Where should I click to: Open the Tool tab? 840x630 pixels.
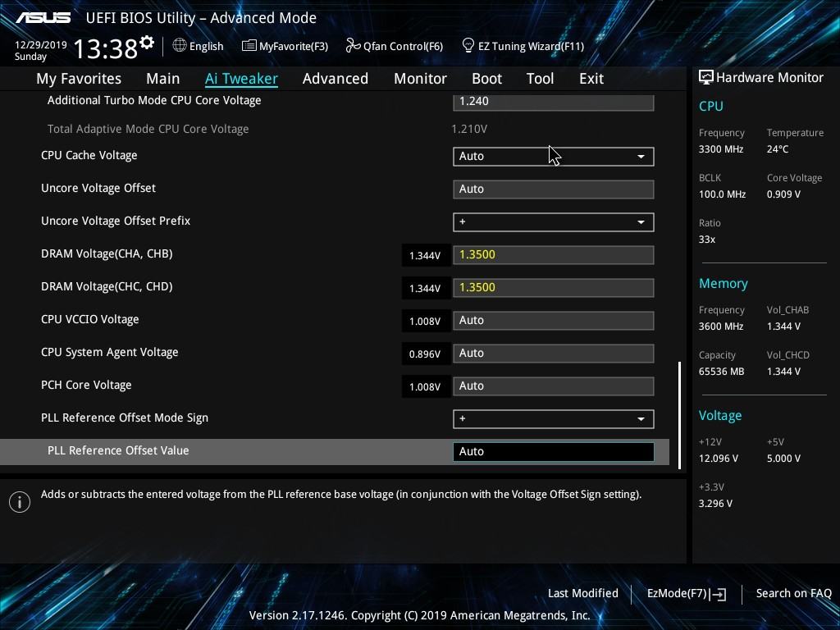tap(540, 79)
